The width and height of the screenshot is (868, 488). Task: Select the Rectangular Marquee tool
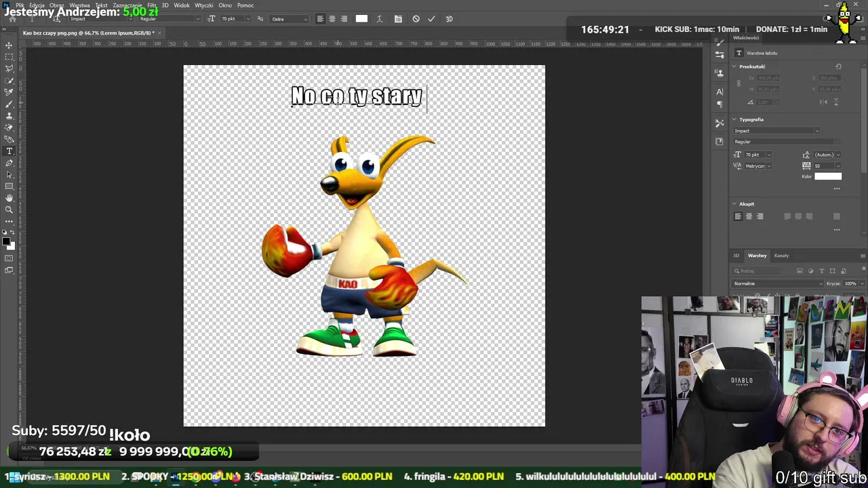pos(9,57)
